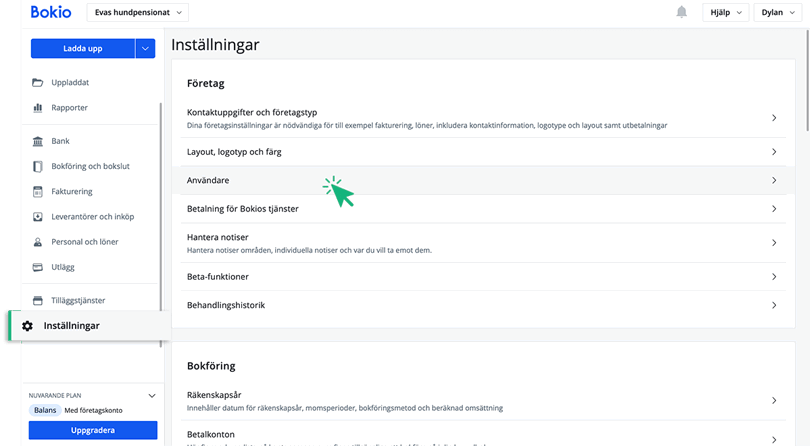Viewport: 810px width, 446px height.
Task: Click the Utlägg card icon
Action: pyautogui.click(x=38, y=267)
